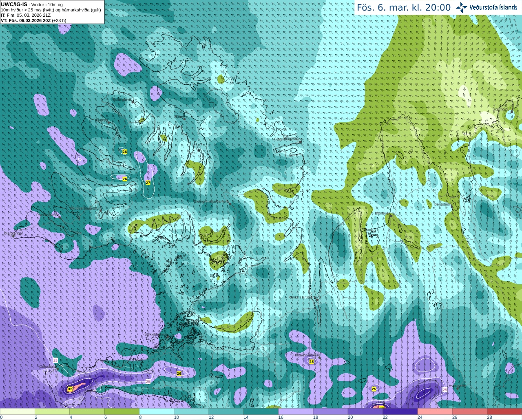Click the Reykir í Hrútafirði station label
This screenshot has height=420, width=522.
(x=302, y=297)
